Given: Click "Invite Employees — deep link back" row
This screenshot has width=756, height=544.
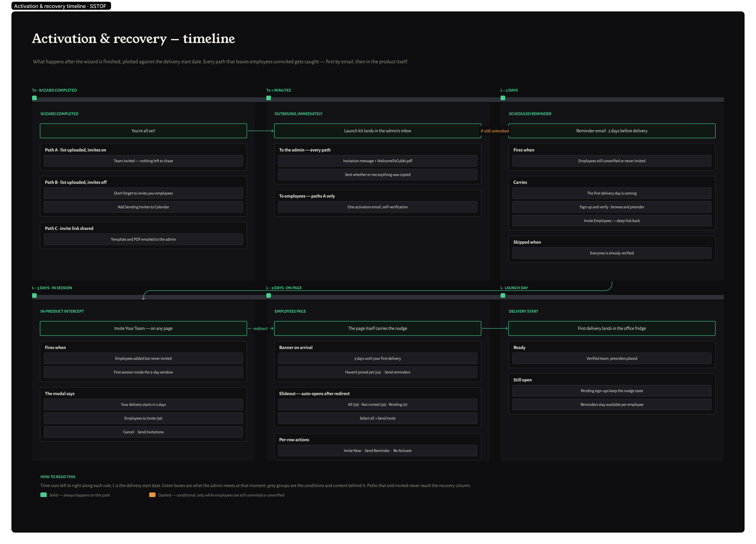Looking at the screenshot, I should pos(612,221).
